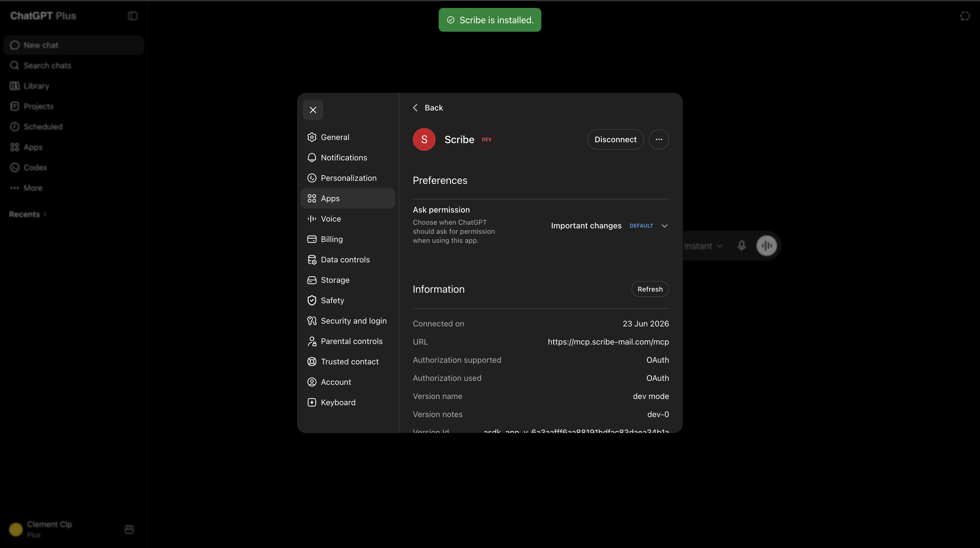Go to Voice settings

[x=348, y=219]
